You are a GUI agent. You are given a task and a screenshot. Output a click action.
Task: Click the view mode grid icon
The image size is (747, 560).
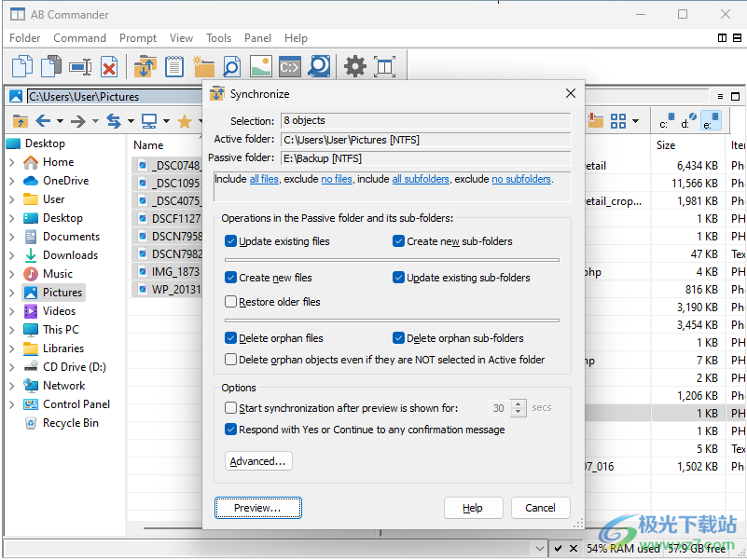(x=618, y=121)
